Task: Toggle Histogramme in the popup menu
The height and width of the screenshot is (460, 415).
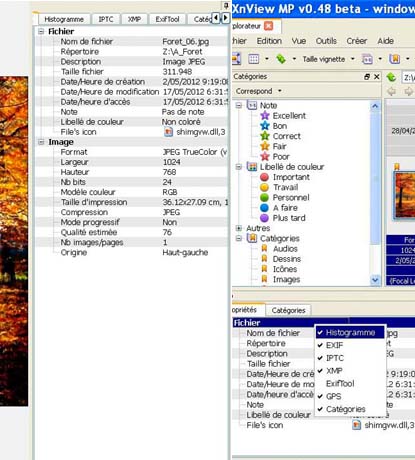Action: (350, 332)
